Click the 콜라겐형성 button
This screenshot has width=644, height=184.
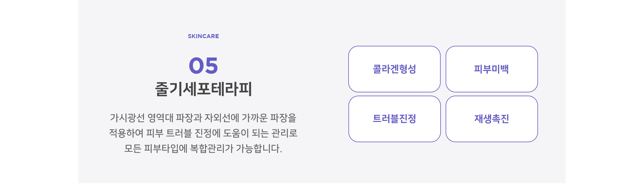tap(394, 69)
